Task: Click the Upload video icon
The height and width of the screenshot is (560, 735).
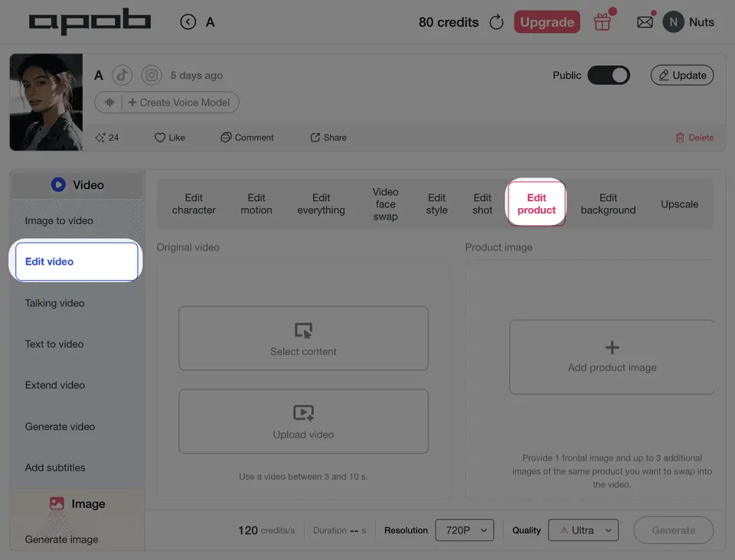Action: [x=303, y=413]
